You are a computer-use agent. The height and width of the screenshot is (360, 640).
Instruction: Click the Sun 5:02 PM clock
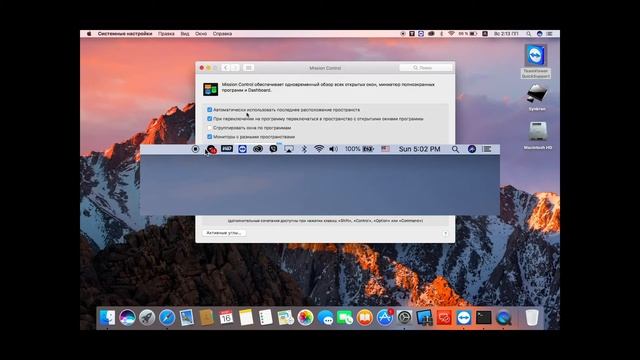[x=419, y=149]
